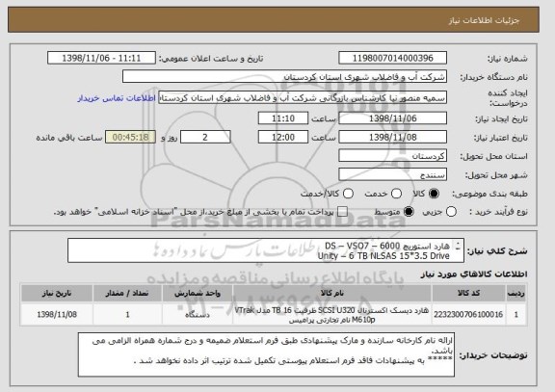Click the creation date field 1398/11/06

392,118
